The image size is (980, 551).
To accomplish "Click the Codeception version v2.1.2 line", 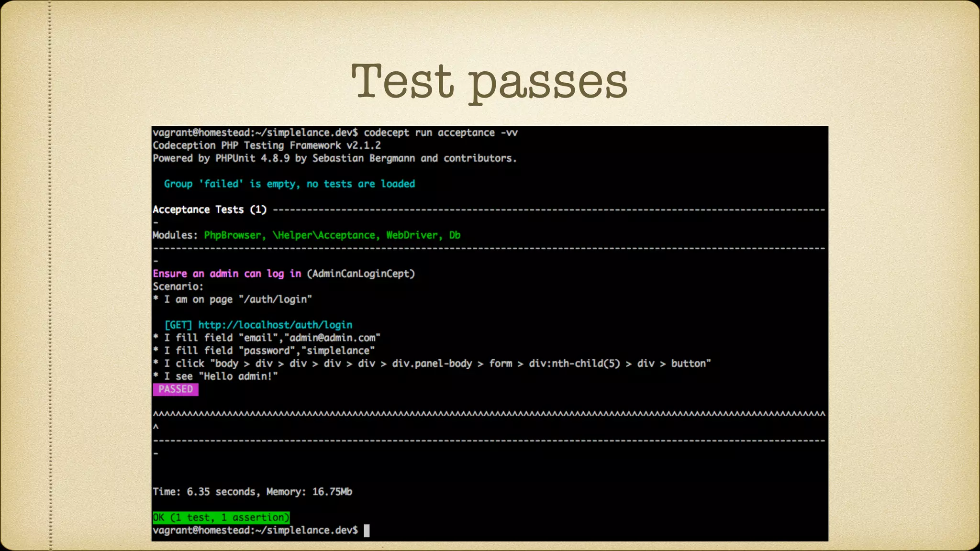I will click(267, 145).
